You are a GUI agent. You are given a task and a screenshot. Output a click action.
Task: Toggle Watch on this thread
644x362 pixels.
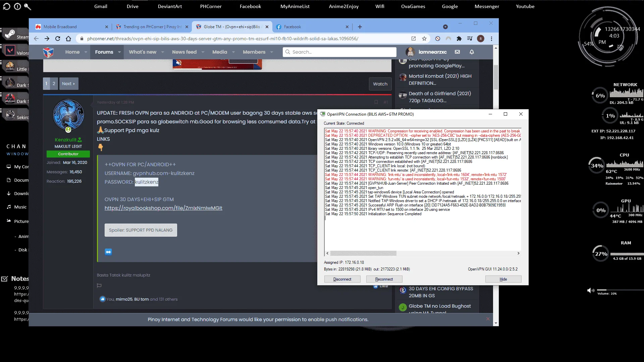pyautogui.click(x=380, y=84)
